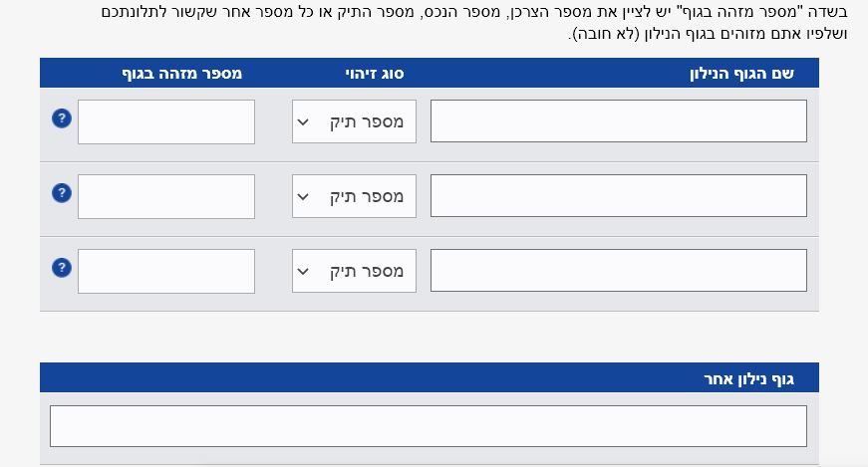Click third row's identifier number field
This screenshot has width=868, height=467.
pos(166,271)
